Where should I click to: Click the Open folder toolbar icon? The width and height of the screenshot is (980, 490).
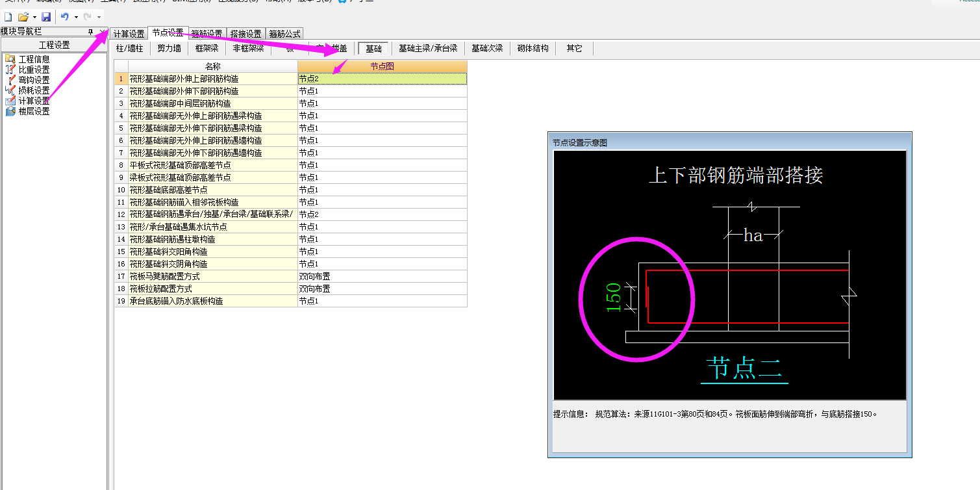pos(23,17)
